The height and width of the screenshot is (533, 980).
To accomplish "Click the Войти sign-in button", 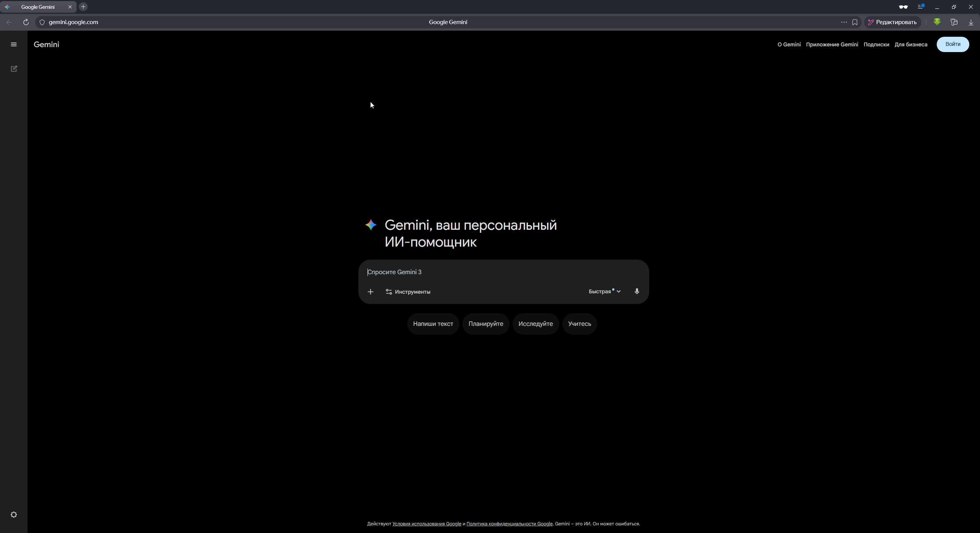I will [952, 44].
